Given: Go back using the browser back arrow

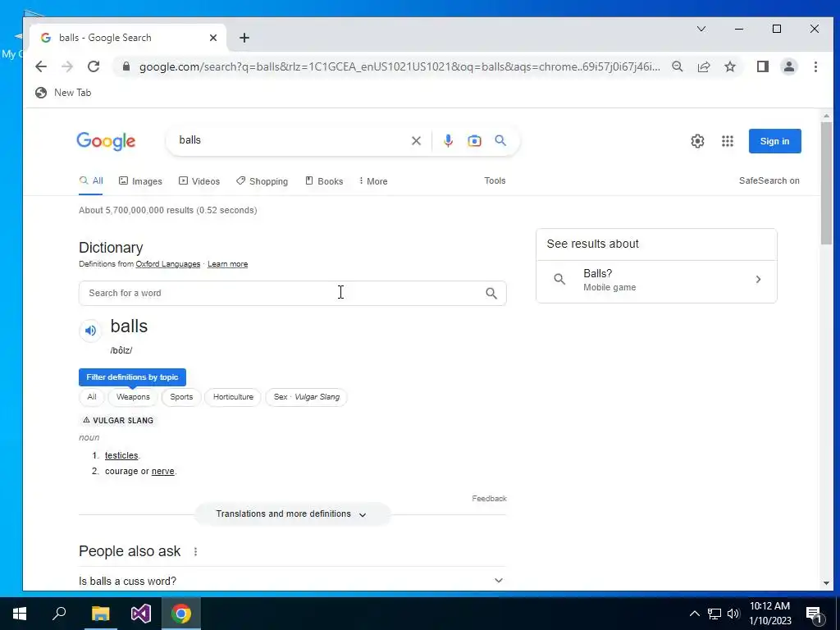Looking at the screenshot, I should pos(41,66).
